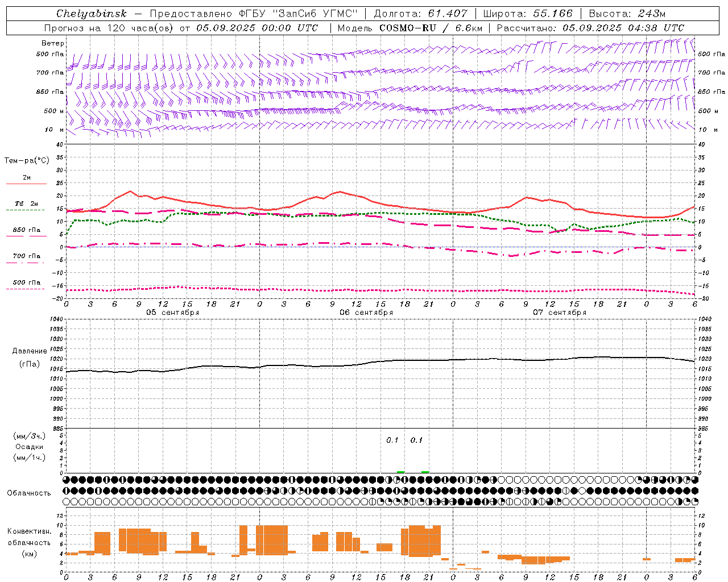Click the "Облачность" cloud cover label
This screenshot has height=582, width=728.
pos(29,493)
